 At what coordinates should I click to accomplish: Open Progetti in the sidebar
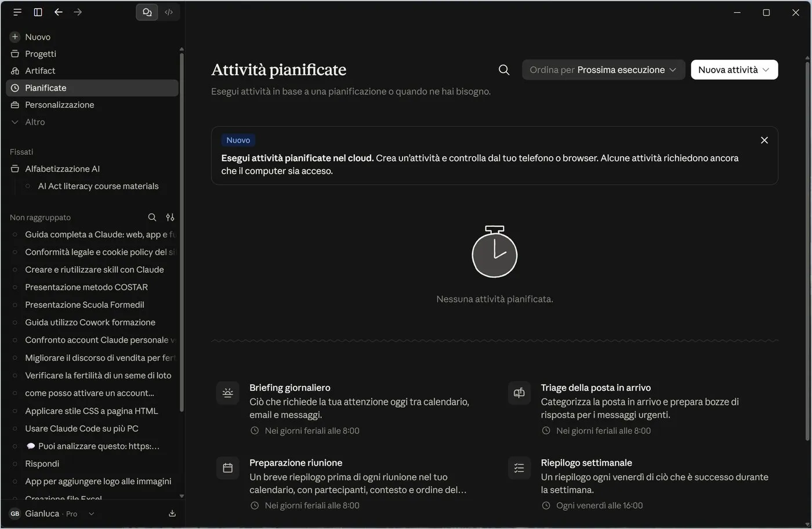point(92,53)
